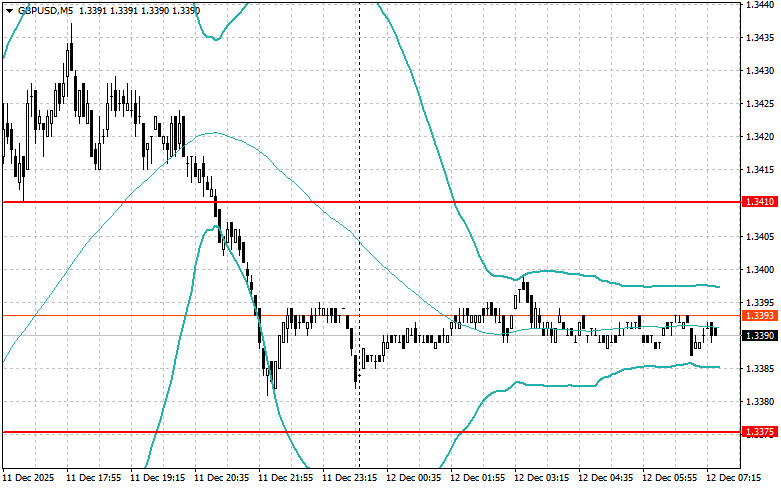The width and height of the screenshot is (781, 489).
Task: Click the 12 Dec 03:15 time axis label
Action: pyautogui.click(x=541, y=478)
